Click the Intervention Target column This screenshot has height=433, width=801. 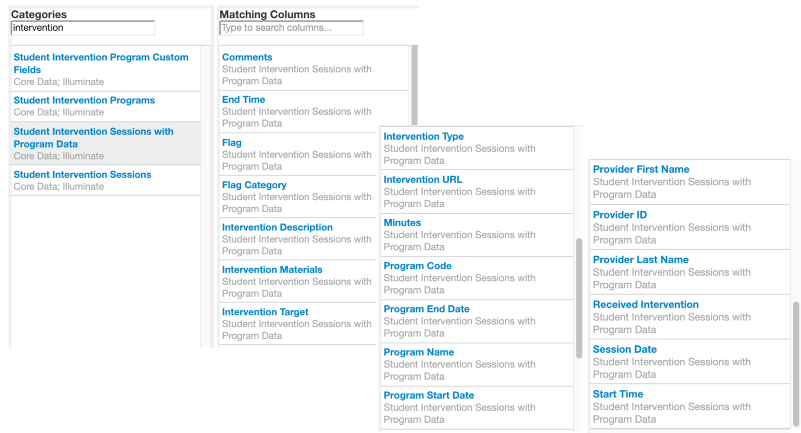coord(265,312)
